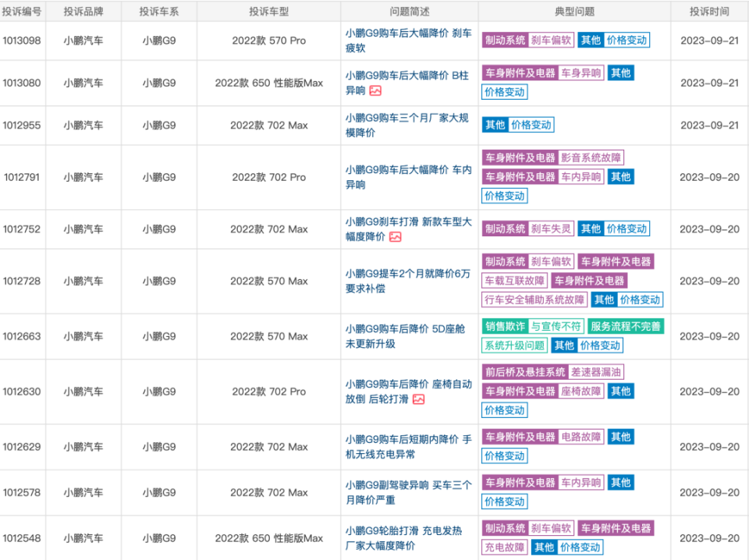This screenshot has height=560, width=749.
Task: Click date '2023-09-20' in row 1012548
Action: tap(709, 538)
